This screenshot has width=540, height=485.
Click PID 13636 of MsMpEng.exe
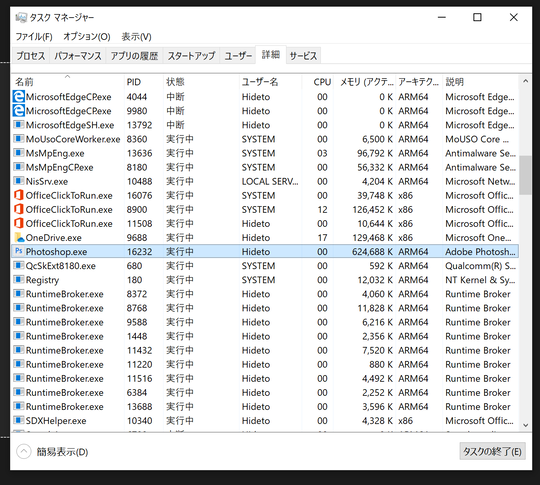139,153
